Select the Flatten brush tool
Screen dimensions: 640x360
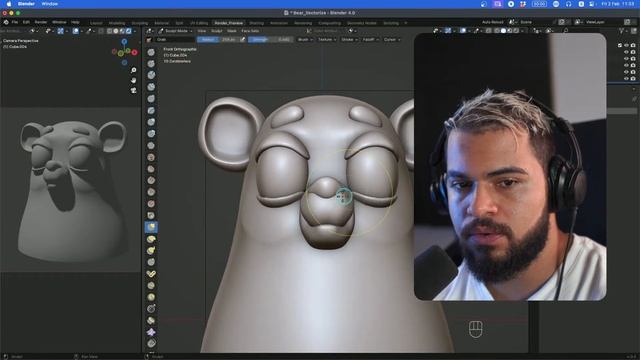151,169
